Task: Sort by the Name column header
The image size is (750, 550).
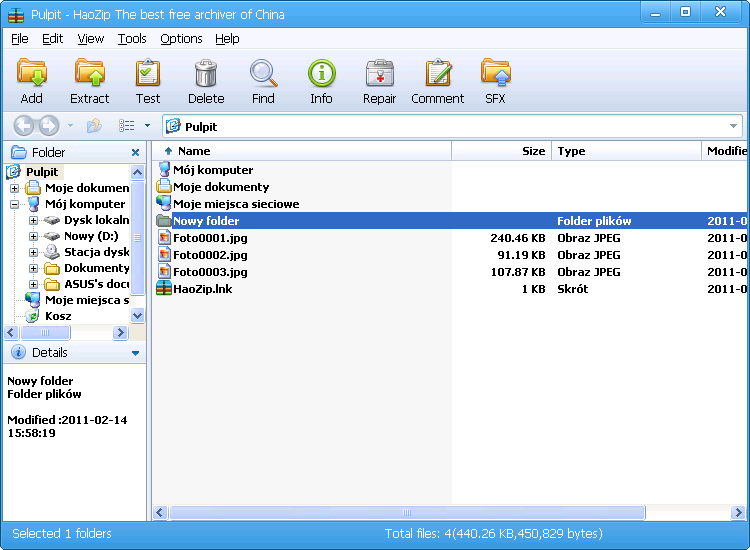Action: pos(302,151)
